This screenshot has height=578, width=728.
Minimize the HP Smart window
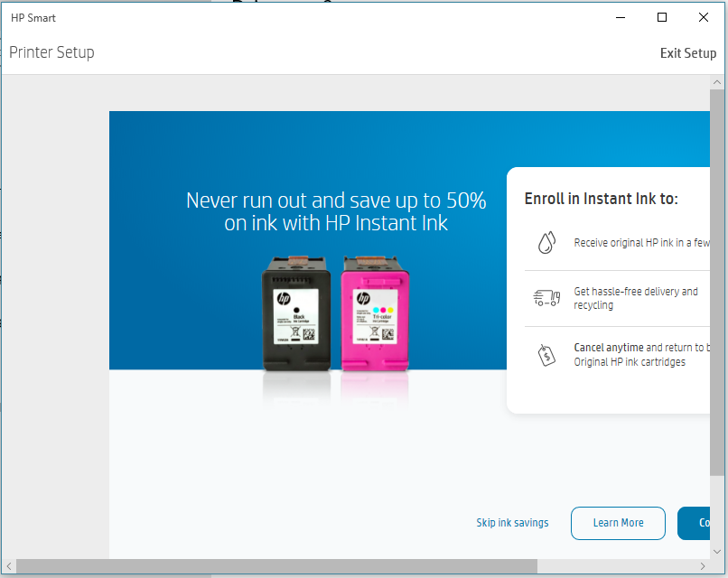click(x=621, y=18)
